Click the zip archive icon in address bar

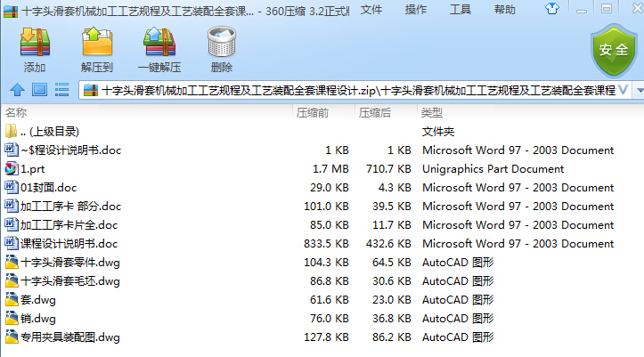point(90,90)
